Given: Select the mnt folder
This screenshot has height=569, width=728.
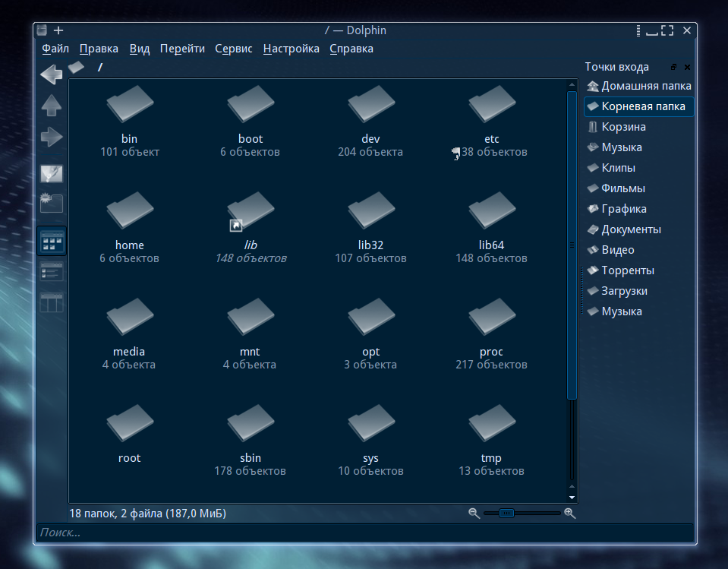Looking at the screenshot, I should tap(250, 334).
